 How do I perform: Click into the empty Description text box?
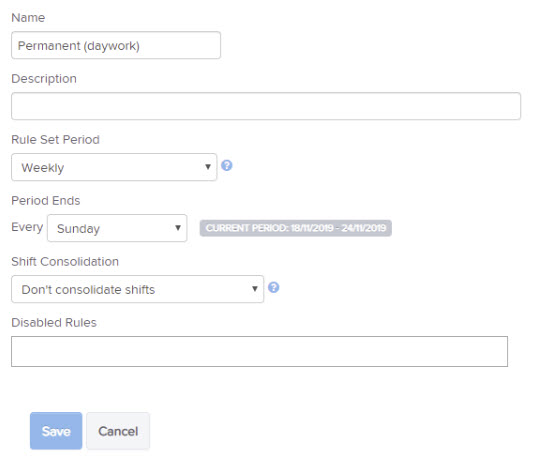click(x=266, y=106)
